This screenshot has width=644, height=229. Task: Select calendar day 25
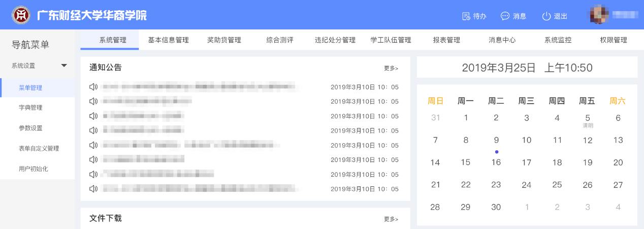[x=557, y=185]
